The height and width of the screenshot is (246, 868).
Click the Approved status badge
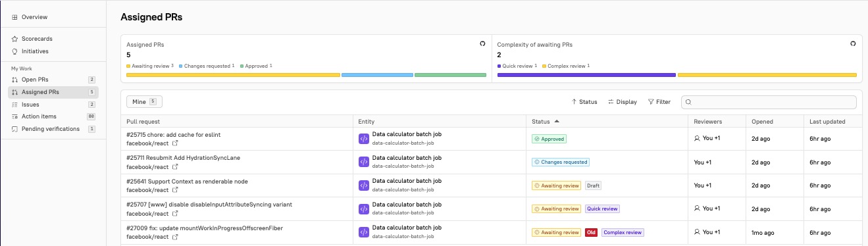click(549, 139)
